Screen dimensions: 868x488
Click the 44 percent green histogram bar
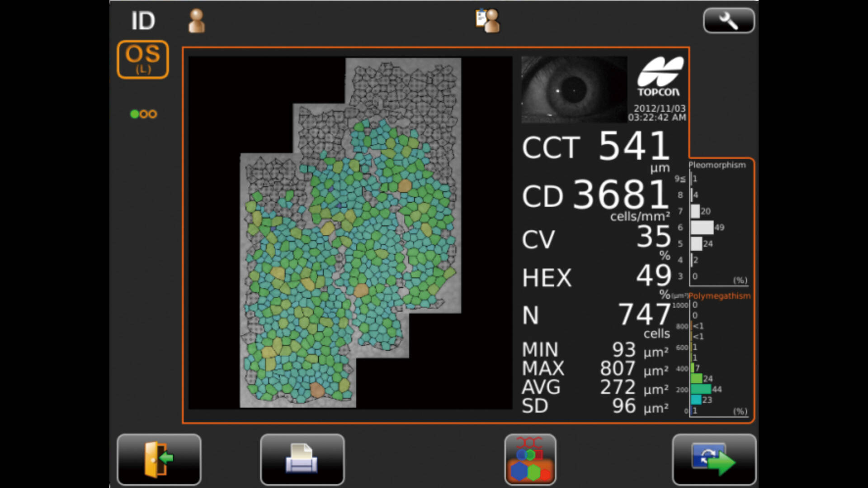point(701,389)
